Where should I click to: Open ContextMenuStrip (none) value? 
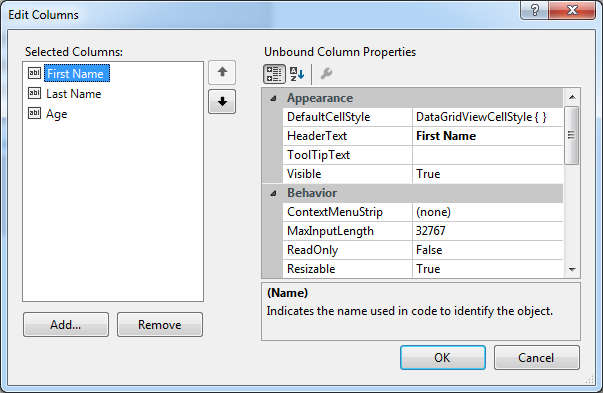(488, 212)
